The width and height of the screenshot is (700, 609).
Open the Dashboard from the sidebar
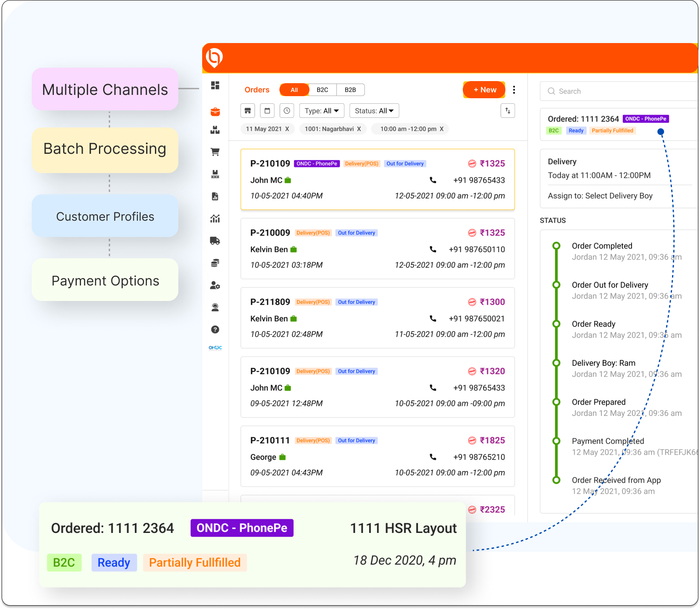(x=215, y=85)
